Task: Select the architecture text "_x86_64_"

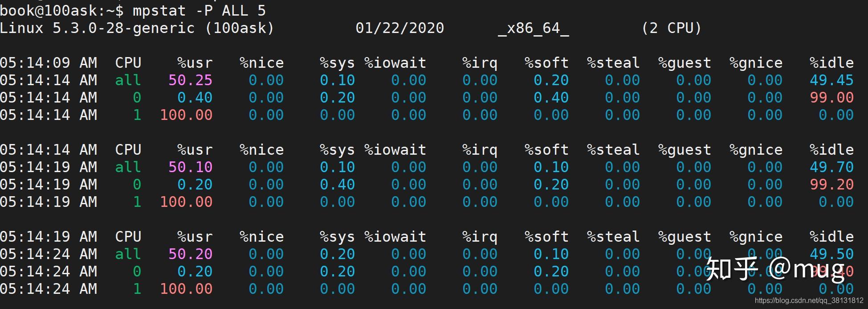Action: coord(534,29)
